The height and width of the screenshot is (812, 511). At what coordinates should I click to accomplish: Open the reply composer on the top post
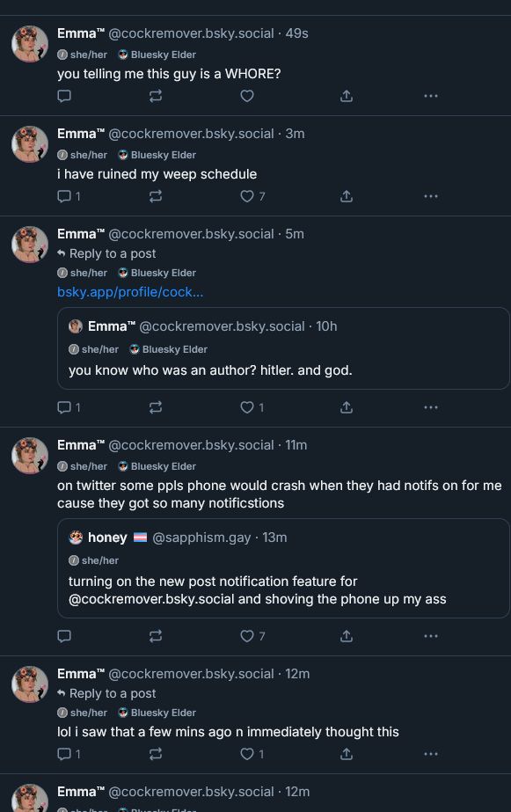[64, 97]
